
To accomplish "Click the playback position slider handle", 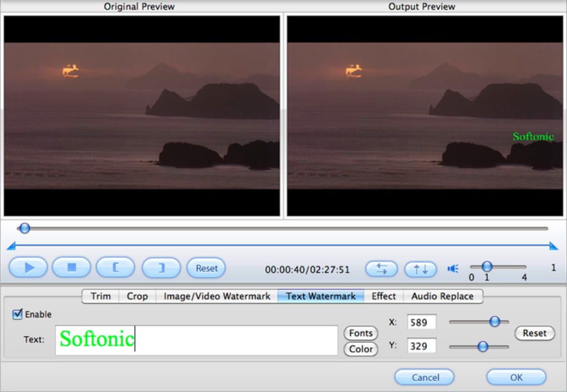I will [x=24, y=228].
